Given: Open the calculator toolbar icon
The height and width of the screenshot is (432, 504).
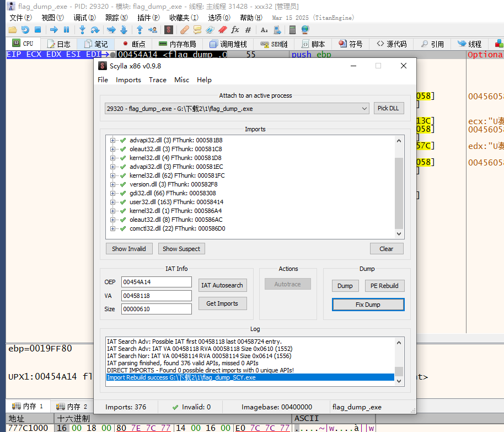Looking at the screenshot, I should coord(292,30).
